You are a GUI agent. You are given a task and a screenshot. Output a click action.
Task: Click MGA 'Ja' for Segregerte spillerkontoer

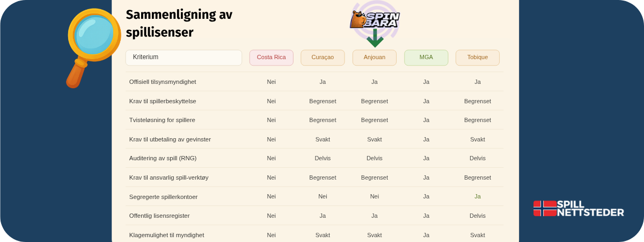[x=426, y=196]
